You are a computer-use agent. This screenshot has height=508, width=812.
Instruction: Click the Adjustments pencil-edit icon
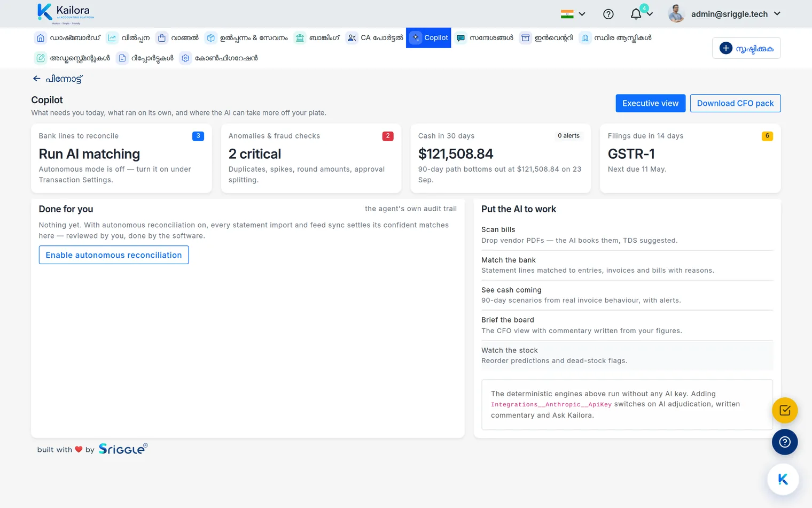pyautogui.click(x=41, y=58)
